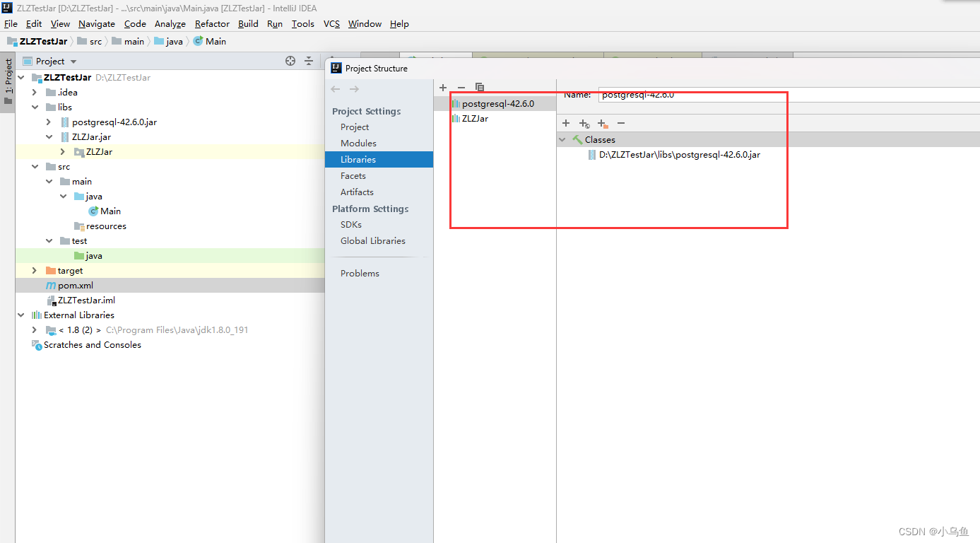Copy the selected library with copy icon
980x543 pixels.
coord(480,88)
